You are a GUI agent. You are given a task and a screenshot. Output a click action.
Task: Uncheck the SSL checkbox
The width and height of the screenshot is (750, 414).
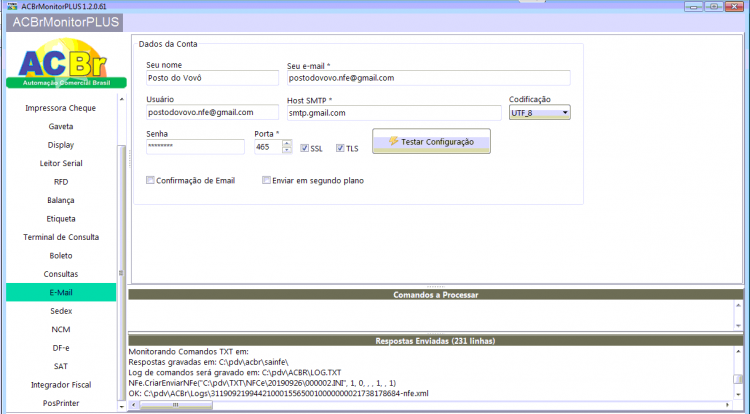(x=304, y=148)
